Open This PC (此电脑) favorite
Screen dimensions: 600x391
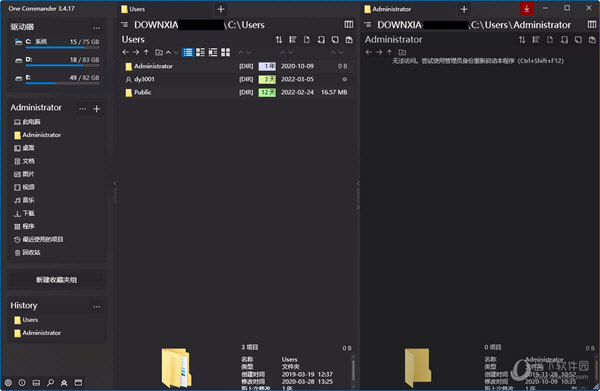tap(27, 122)
